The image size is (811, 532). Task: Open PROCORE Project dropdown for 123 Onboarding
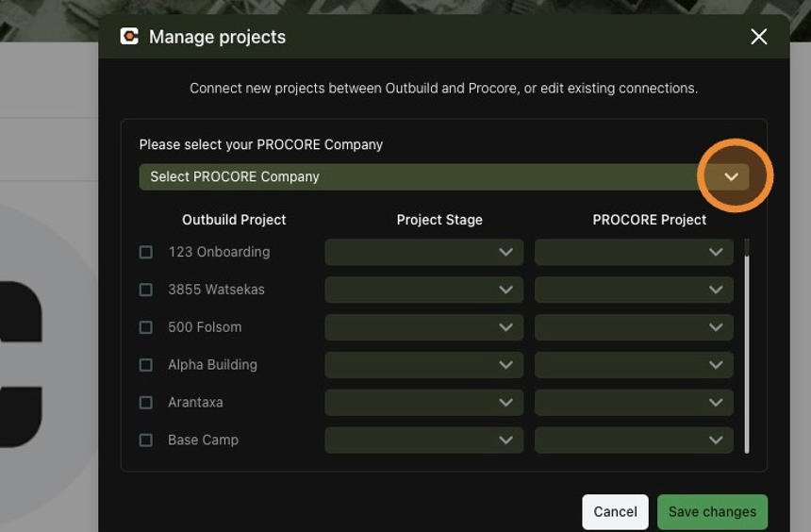tap(634, 252)
